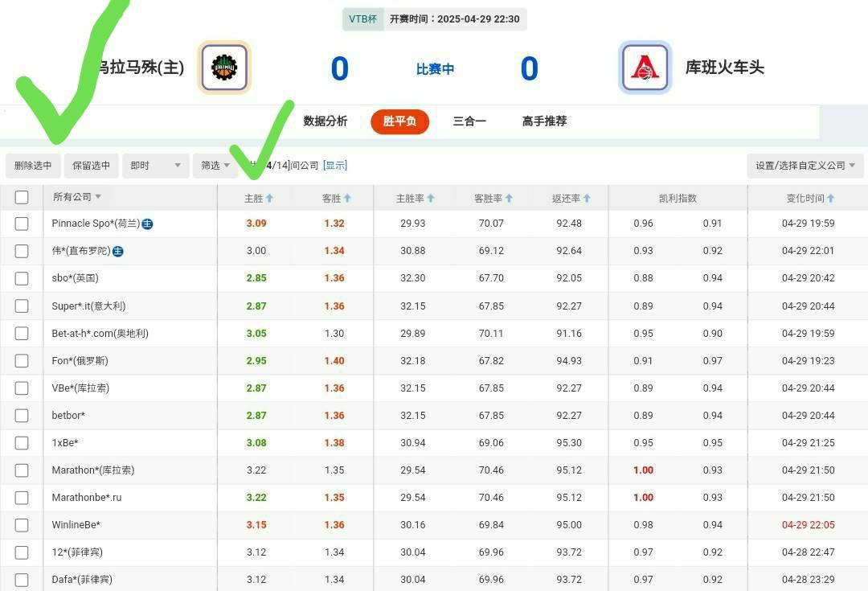Check the 伟*(直布罗陀) row checkbox
The image size is (868, 591).
click(x=22, y=251)
